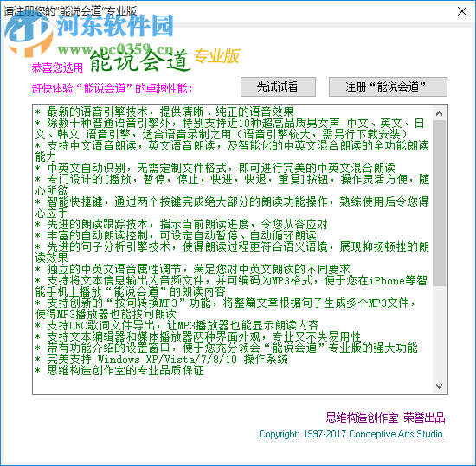Click the line 独立的中英文语音属性调节
Image resolution: width=476 pixels, height=466 pixels.
click(x=192, y=269)
